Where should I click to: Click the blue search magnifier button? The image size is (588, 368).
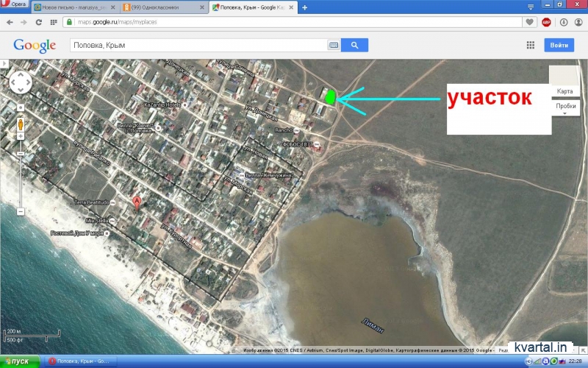[x=354, y=46]
